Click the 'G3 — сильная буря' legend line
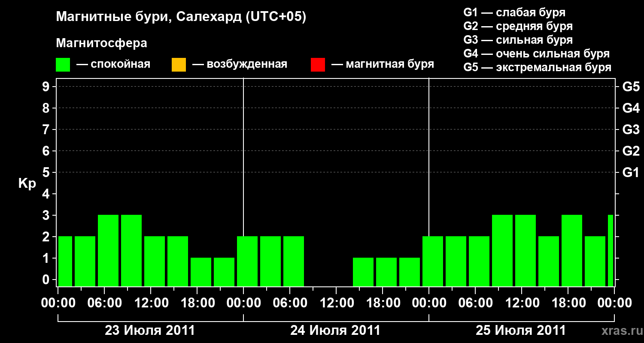This screenshot has height=343, width=644. point(518,40)
